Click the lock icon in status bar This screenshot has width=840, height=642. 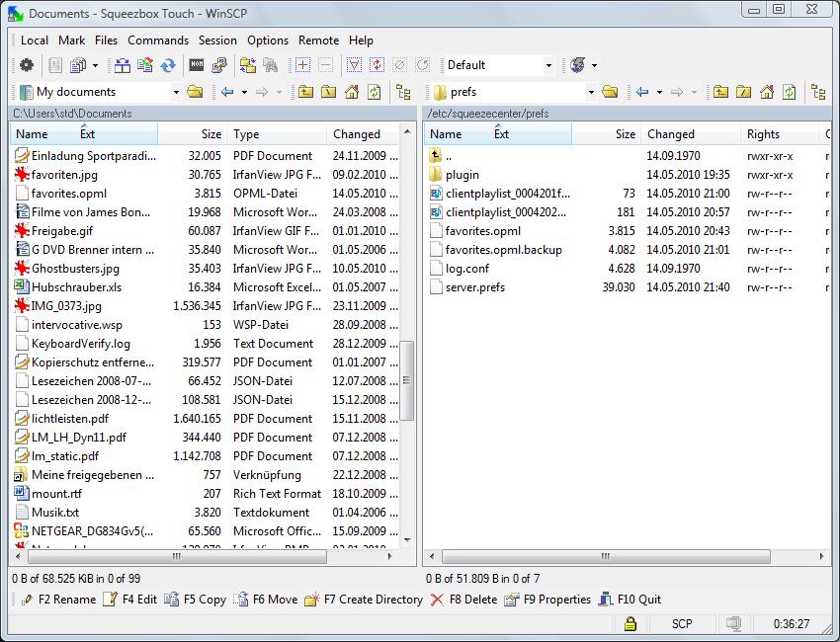coord(629,624)
